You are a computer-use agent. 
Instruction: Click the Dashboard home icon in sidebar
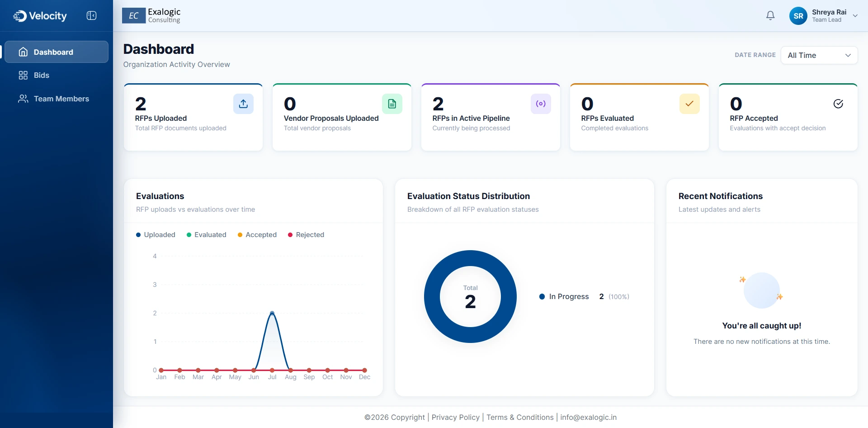point(23,52)
